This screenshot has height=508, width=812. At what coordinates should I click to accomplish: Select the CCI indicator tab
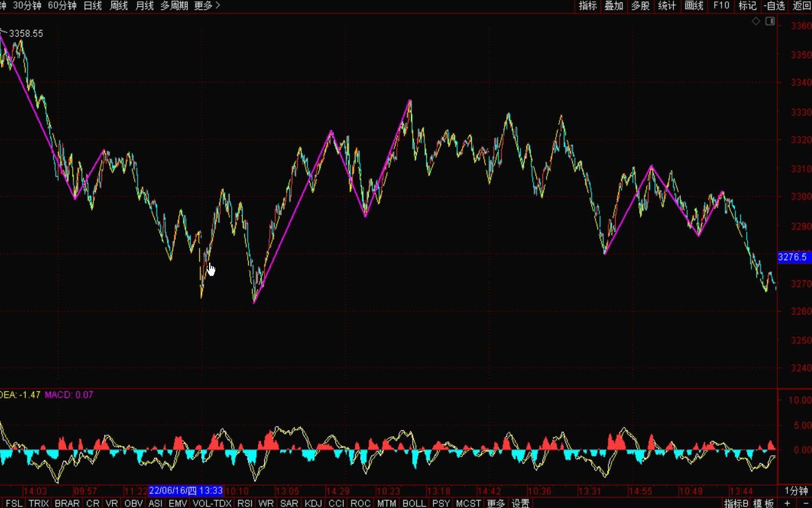[336, 503]
